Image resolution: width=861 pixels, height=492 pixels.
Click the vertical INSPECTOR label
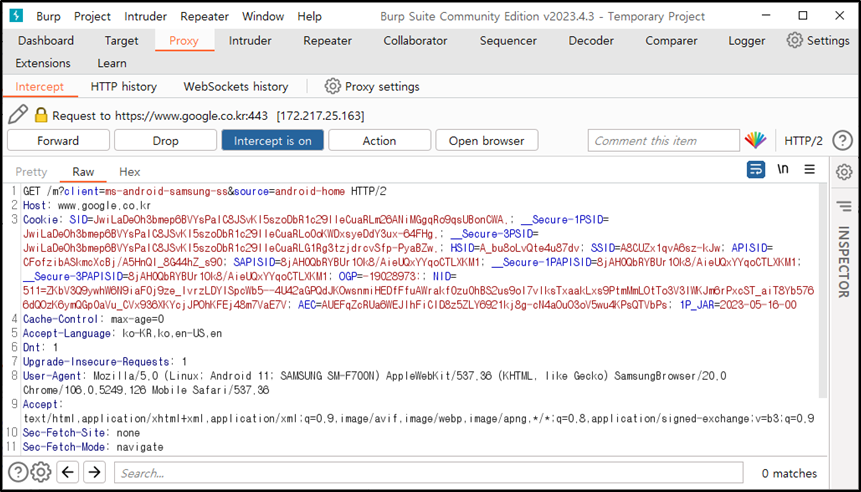(844, 261)
